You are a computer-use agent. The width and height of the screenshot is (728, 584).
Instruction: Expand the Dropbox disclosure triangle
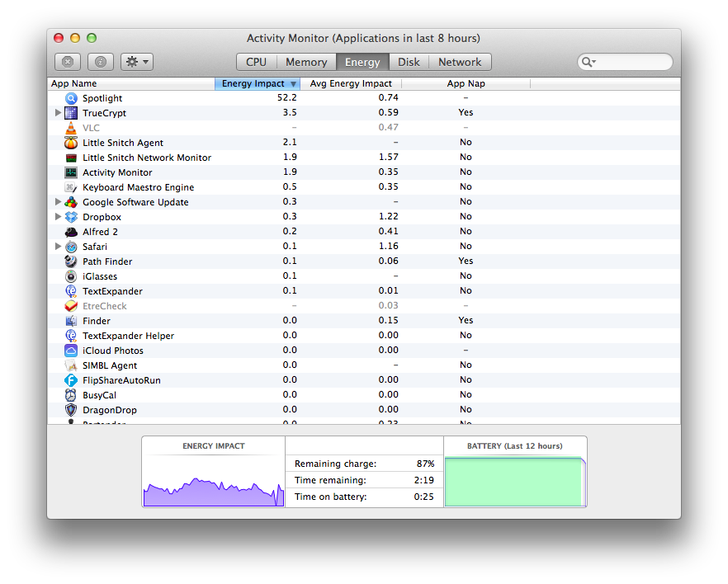click(58, 216)
